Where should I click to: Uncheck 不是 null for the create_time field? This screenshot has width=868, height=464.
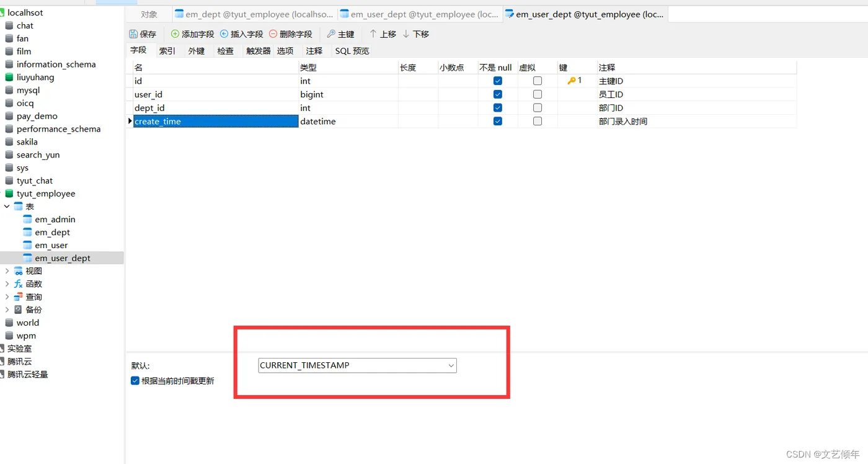tap(498, 122)
